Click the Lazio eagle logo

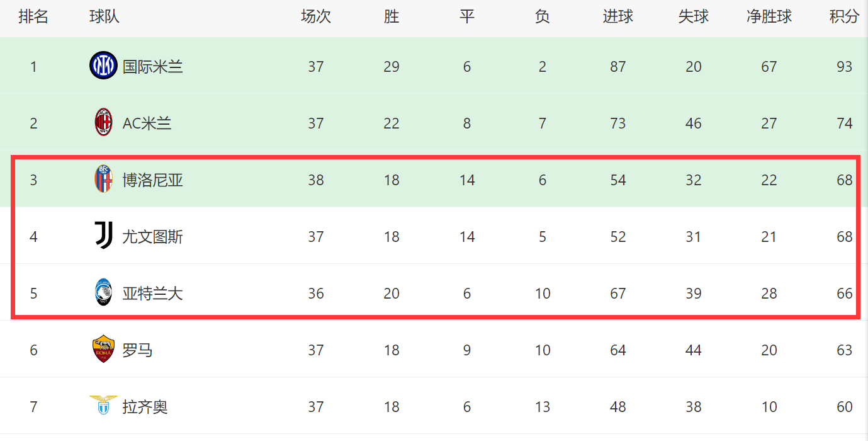(103, 405)
